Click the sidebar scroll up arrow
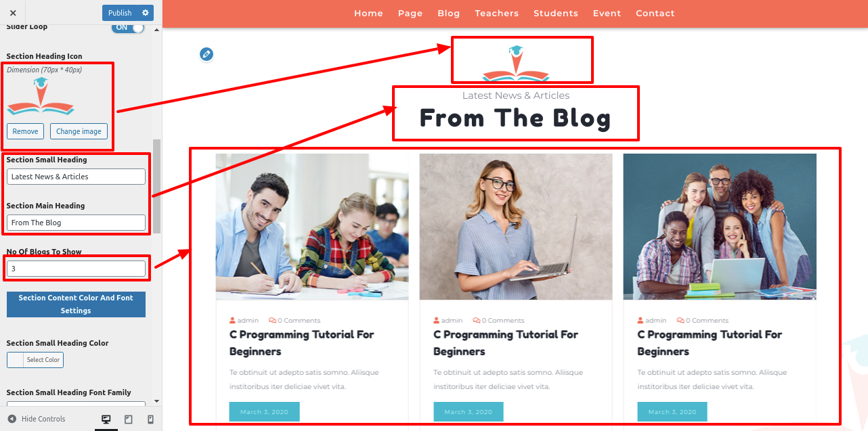The height and width of the screenshot is (431, 868). (157, 30)
